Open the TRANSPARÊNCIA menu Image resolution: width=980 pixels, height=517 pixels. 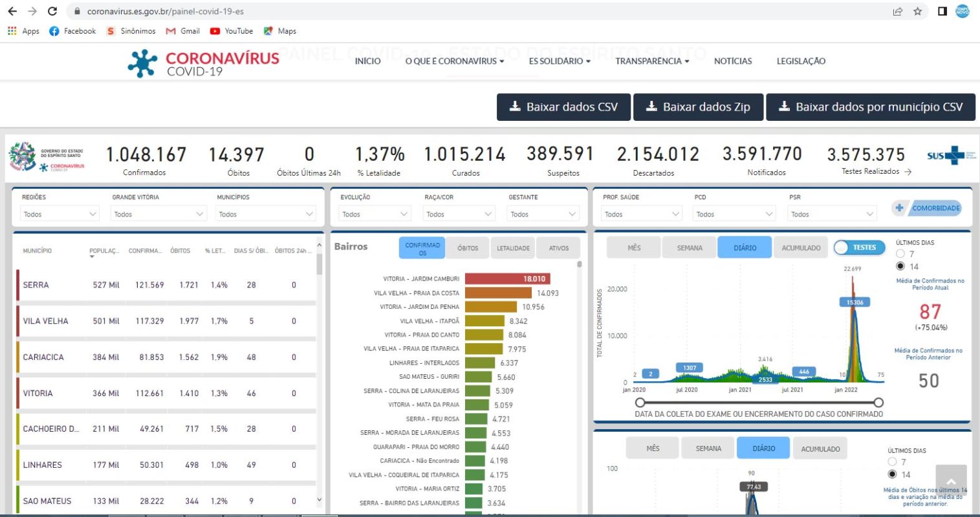click(651, 61)
